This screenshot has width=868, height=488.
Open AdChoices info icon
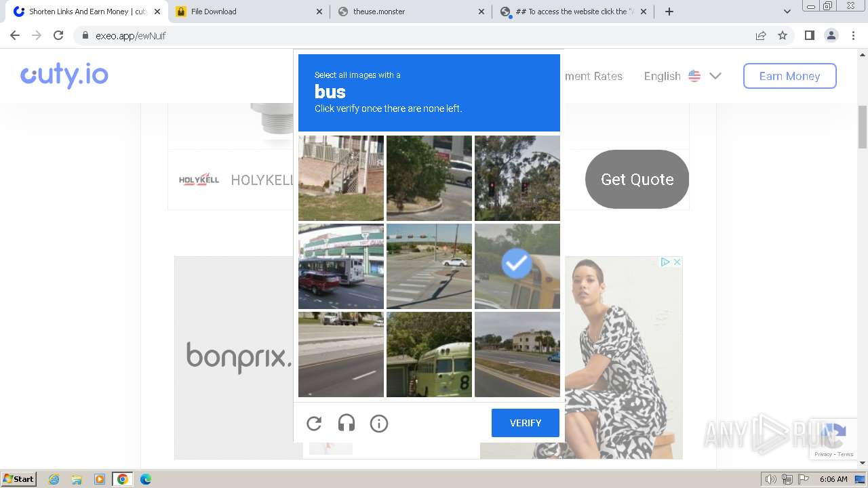point(666,262)
